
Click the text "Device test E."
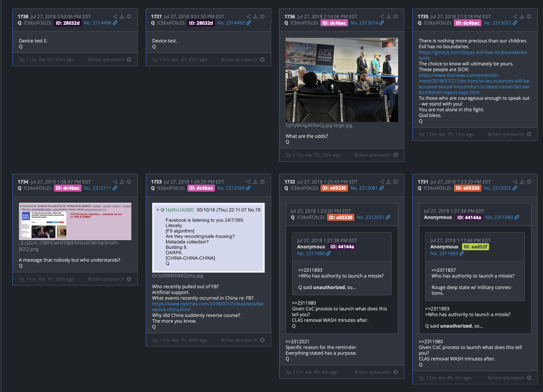[33, 41]
